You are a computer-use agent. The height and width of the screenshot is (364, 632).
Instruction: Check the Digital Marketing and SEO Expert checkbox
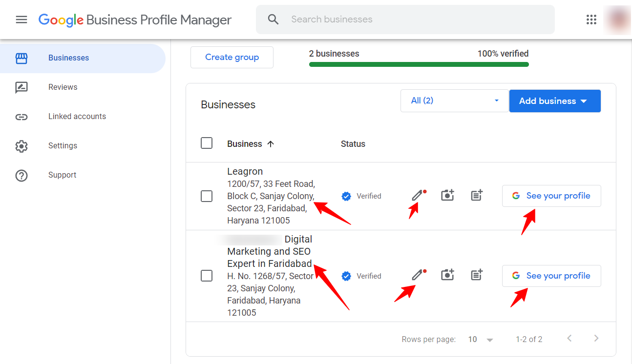coord(207,276)
